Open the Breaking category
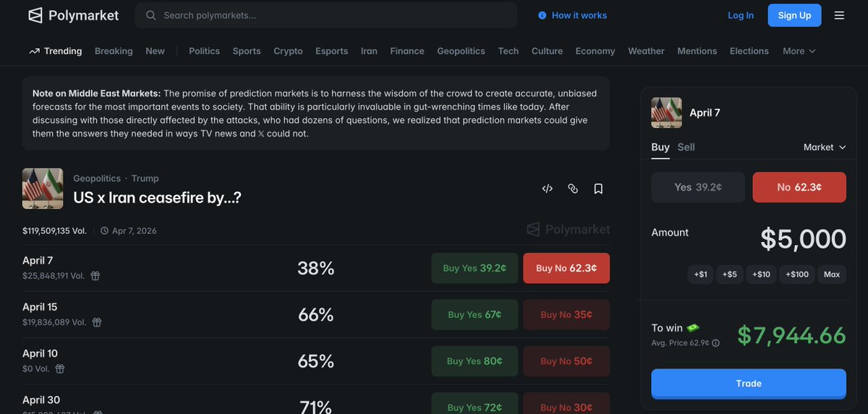 (114, 51)
